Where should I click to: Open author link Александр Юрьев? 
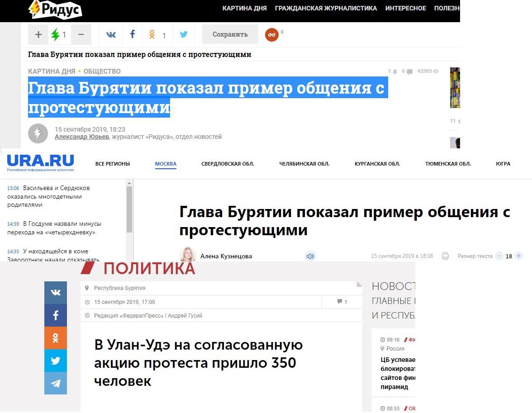click(82, 137)
